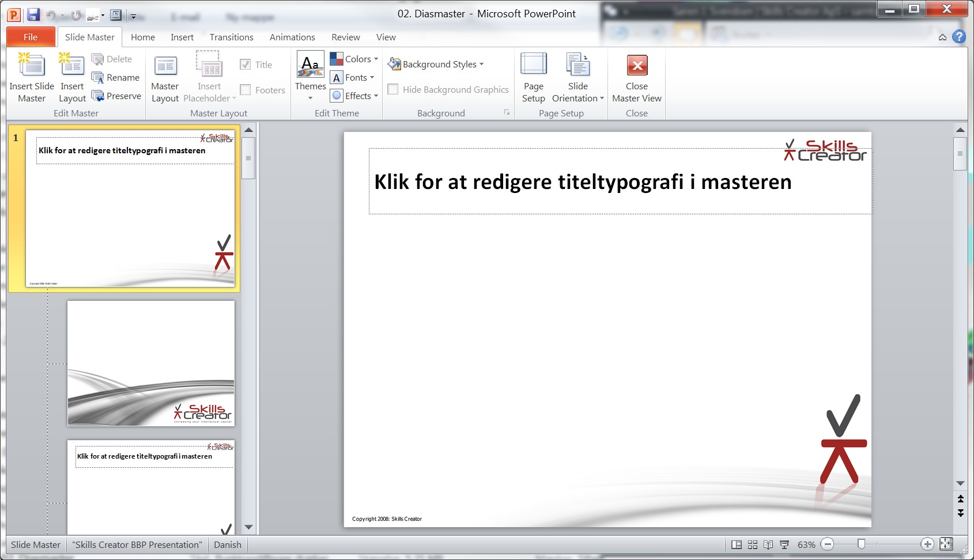Toggle the Title checkbox

(246, 64)
